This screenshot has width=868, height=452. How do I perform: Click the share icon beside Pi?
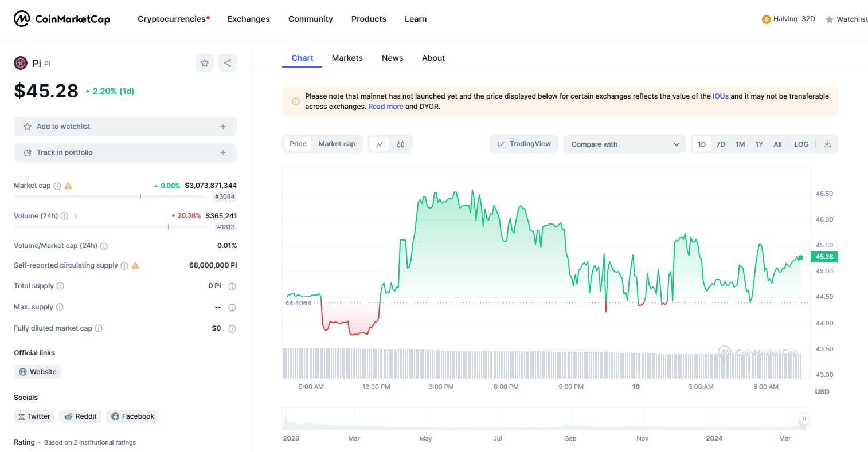click(228, 63)
